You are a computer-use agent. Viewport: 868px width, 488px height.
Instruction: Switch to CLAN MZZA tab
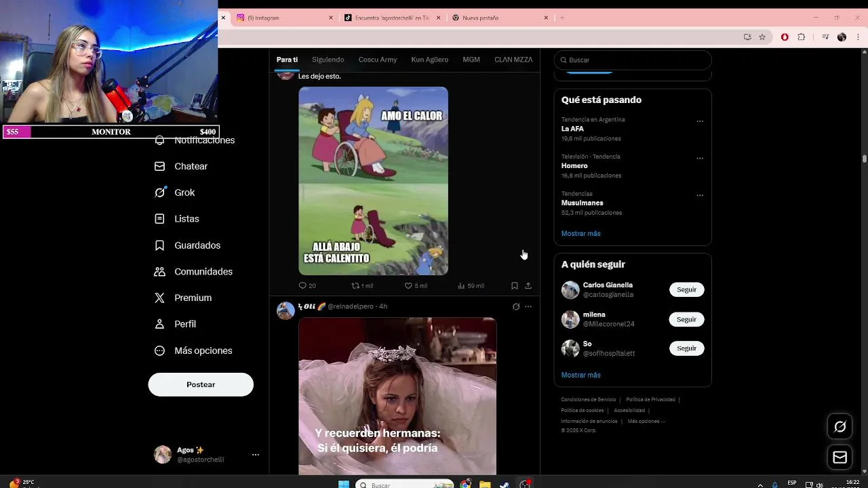pyautogui.click(x=513, y=60)
